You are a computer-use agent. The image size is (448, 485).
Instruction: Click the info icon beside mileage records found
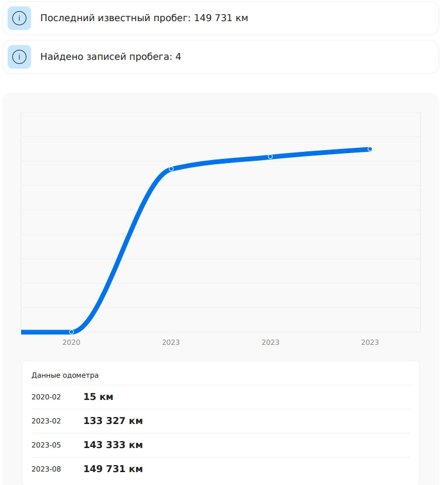click(x=19, y=57)
